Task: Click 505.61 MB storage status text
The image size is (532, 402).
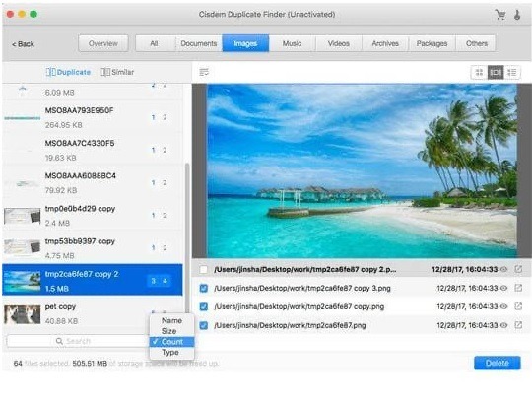Action: 90,364
